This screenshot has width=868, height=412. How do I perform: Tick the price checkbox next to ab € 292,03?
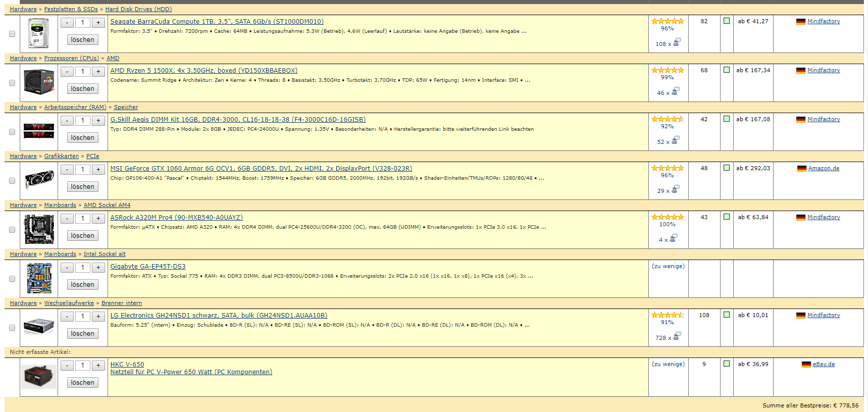point(727,168)
